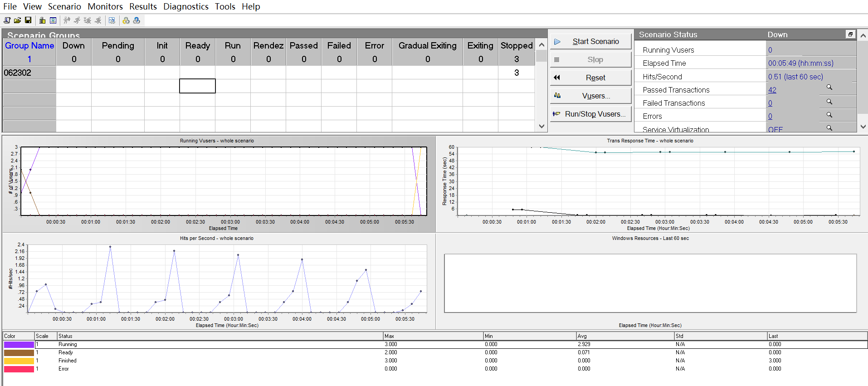The image size is (868, 386).
Task: Click the yellow rings Analysis icon
Action: point(126,20)
